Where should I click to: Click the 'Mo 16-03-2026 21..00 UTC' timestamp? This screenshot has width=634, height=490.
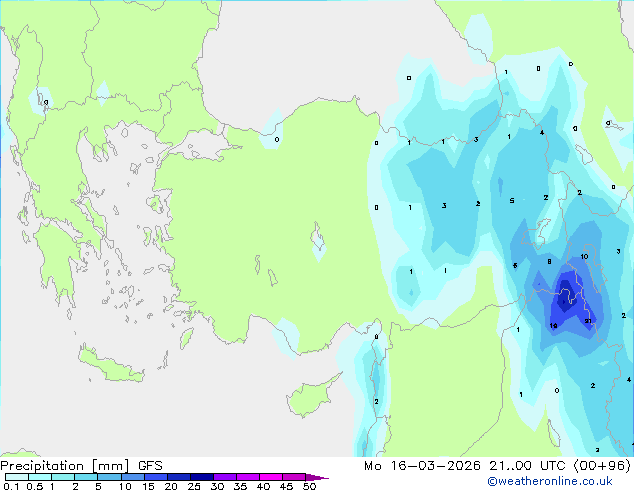pyautogui.click(x=465, y=466)
